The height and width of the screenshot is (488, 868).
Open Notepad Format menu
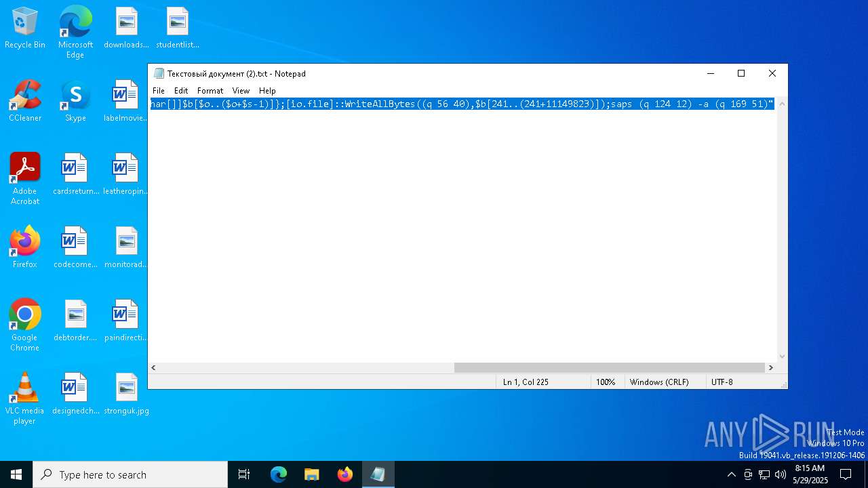(x=210, y=90)
